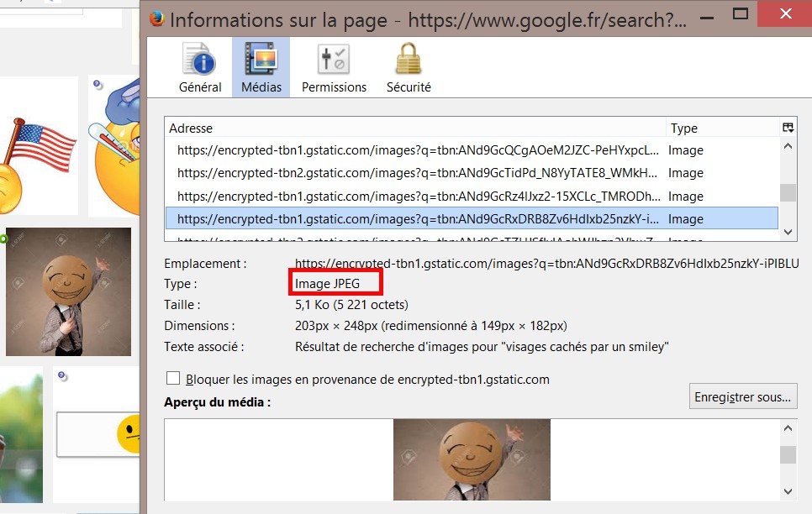Select the row with URL ANd9GcTidPd_N8YyTATE8
The height and width of the screenshot is (514, 812).
(x=472, y=173)
